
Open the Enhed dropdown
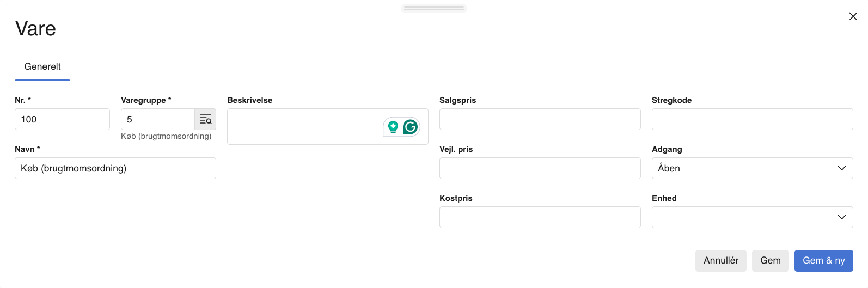[751, 217]
